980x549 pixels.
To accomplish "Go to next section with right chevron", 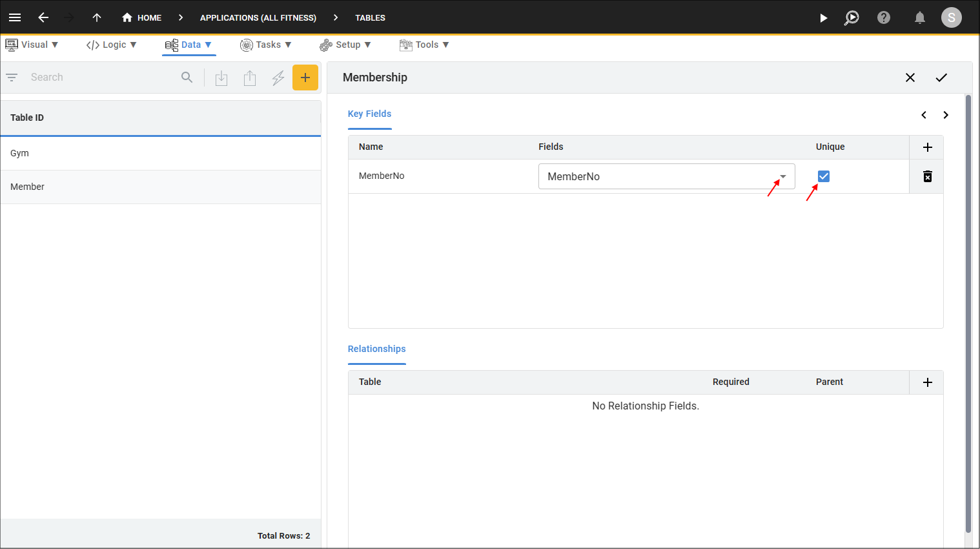I will [946, 115].
